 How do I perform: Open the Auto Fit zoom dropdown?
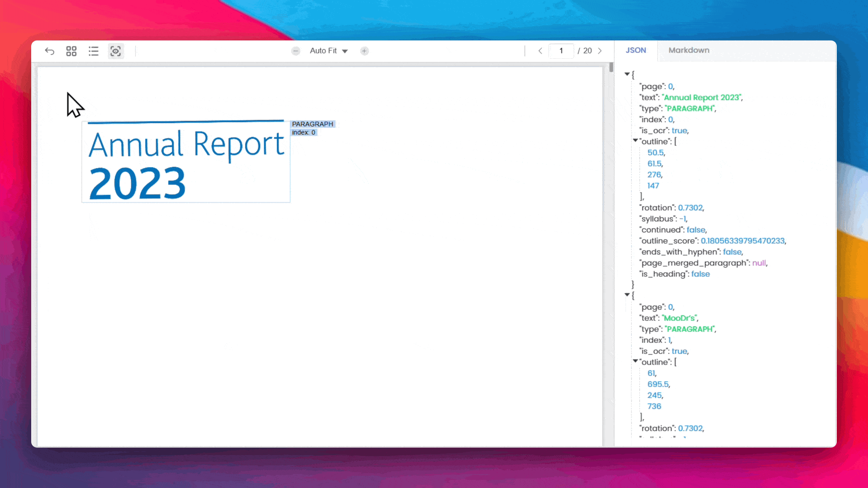click(329, 51)
